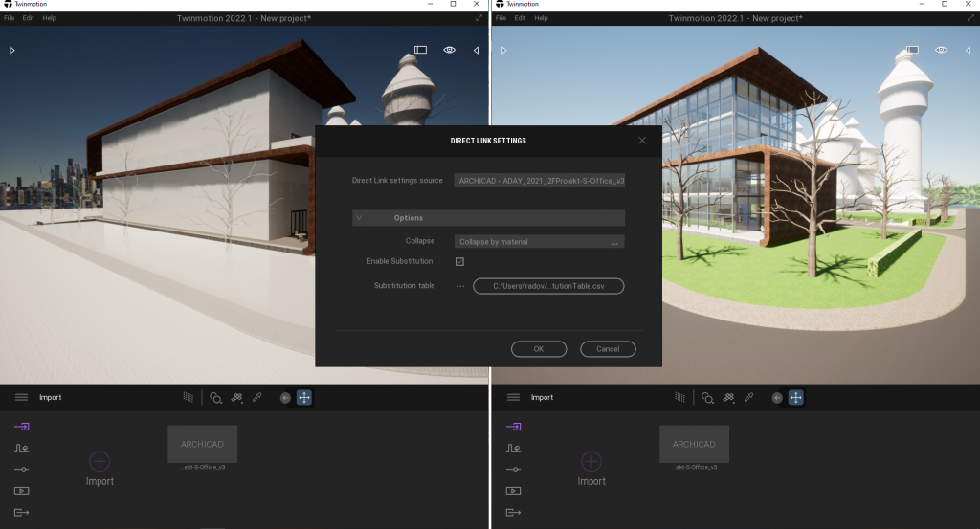Open Media sidebar icon in left window
The width and height of the screenshot is (980, 529).
pyautogui.click(x=22, y=491)
